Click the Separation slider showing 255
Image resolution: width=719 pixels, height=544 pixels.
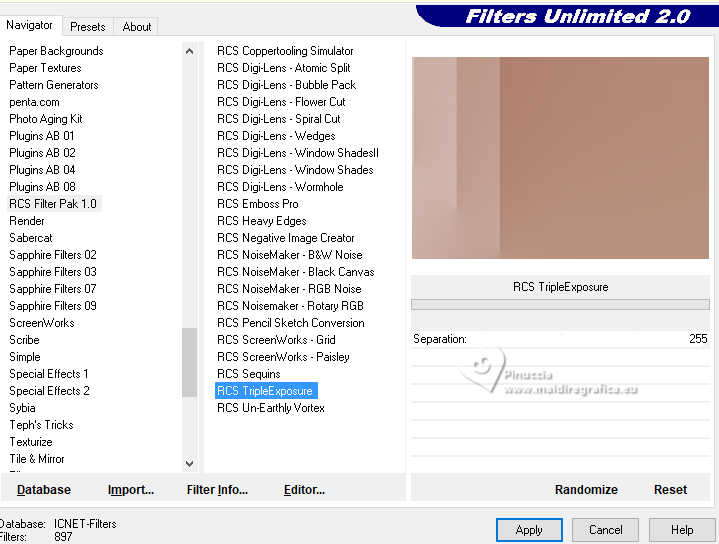560,339
